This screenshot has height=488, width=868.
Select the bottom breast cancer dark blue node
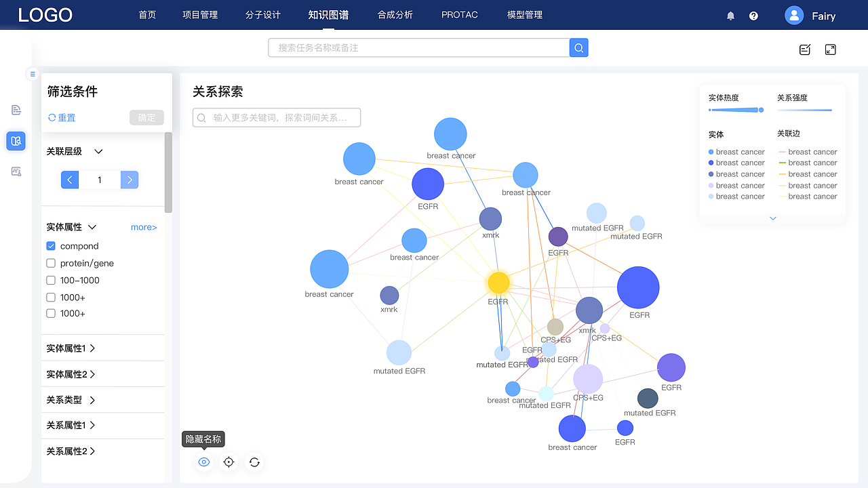point(572,429)
